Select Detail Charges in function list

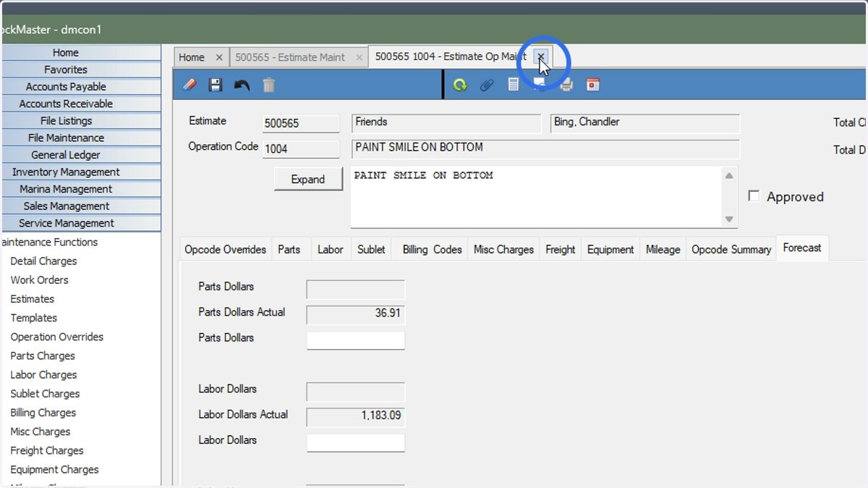43,261
